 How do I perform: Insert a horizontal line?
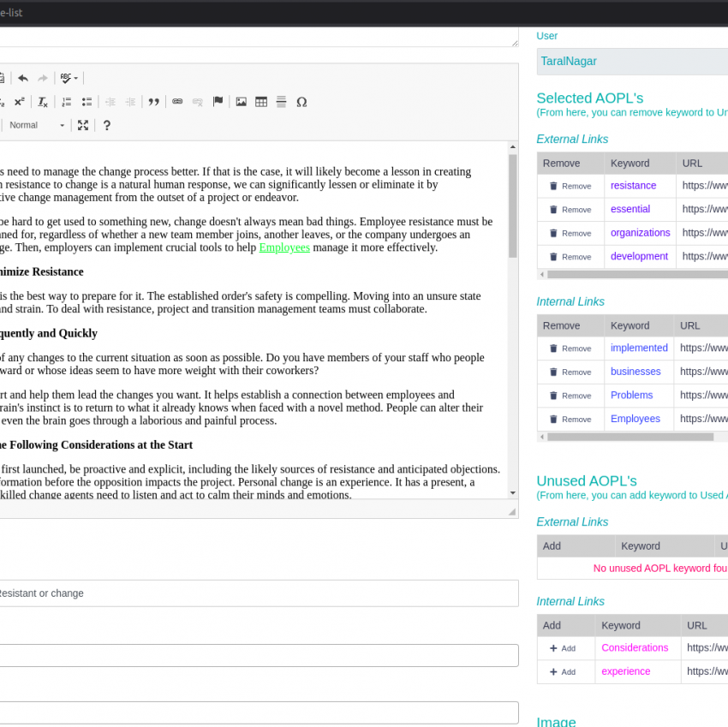(282, 102)
